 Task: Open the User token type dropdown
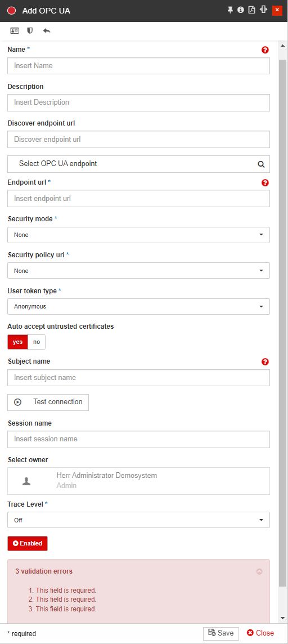click(139, 306)
